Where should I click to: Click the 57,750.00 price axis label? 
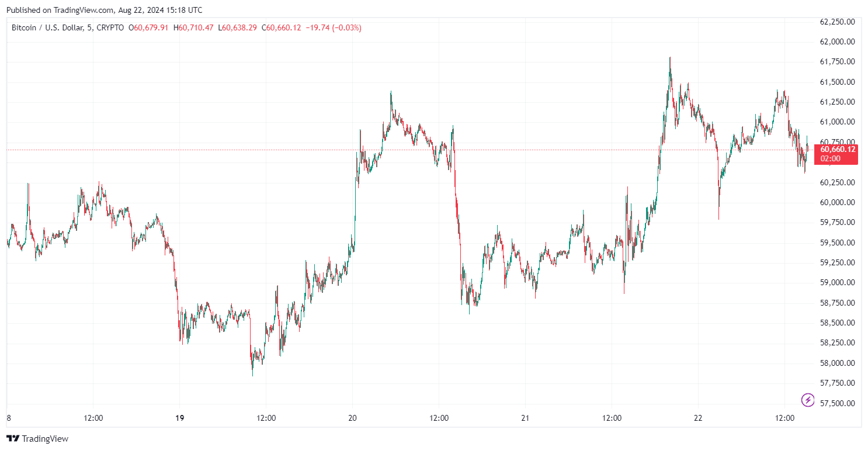point(838,383)
